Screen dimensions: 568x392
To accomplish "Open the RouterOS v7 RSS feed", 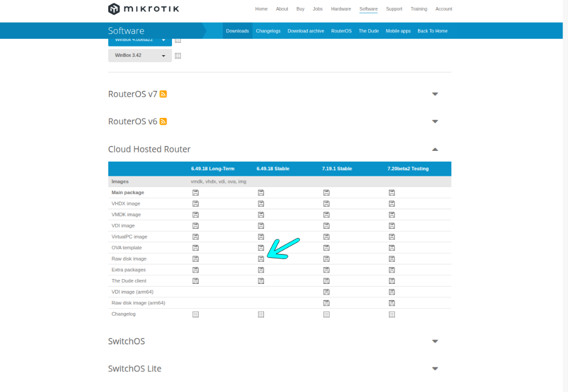I will click(163, 94).
